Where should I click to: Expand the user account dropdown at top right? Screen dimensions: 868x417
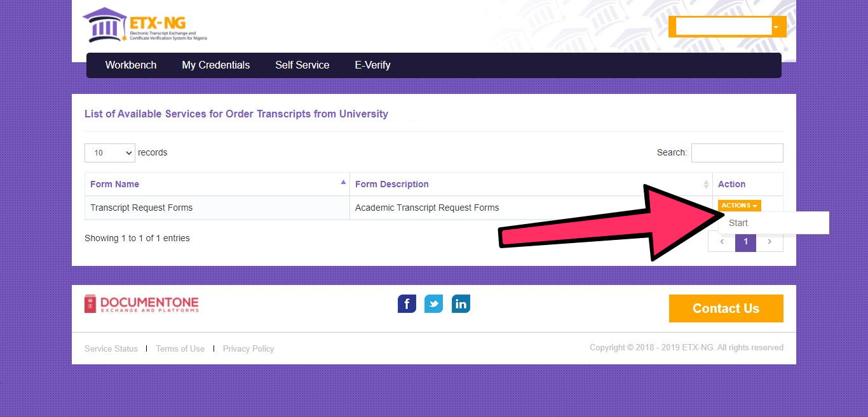(775, 27)
